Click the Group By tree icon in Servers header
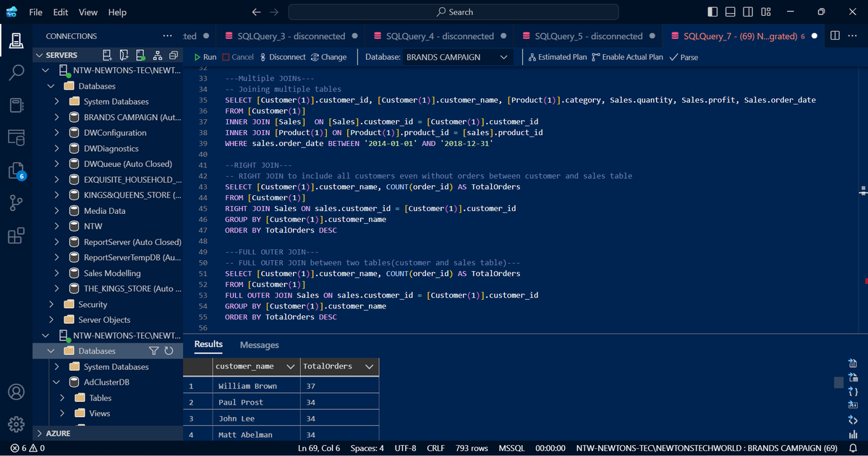The width and height of the screenshot is (868, 456). pos(157,55)
